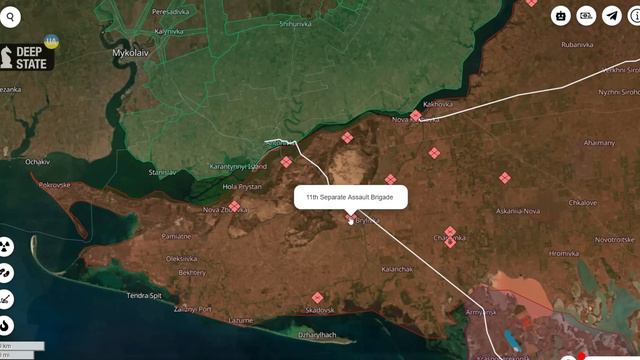Click the Askania-Nova label
The width and height of the screenshot is (640, 360).
coord(518,211)
